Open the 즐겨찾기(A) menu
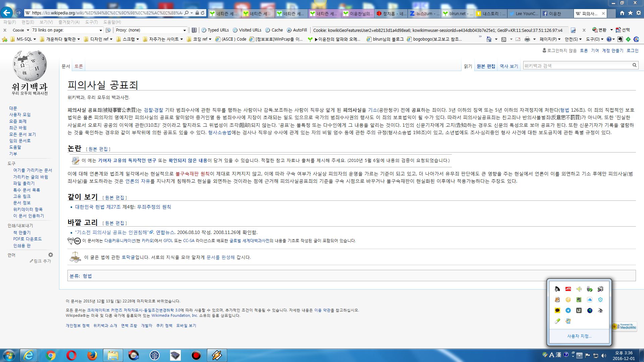 pos(69,22)
